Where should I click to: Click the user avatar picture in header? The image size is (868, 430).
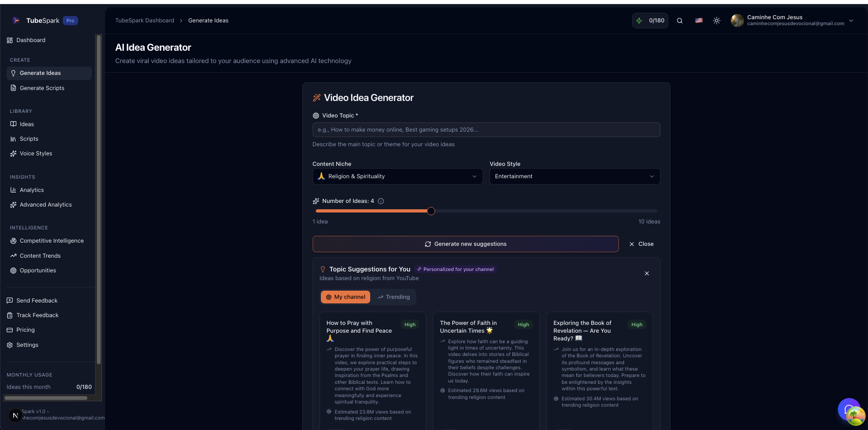click(737, 21)
